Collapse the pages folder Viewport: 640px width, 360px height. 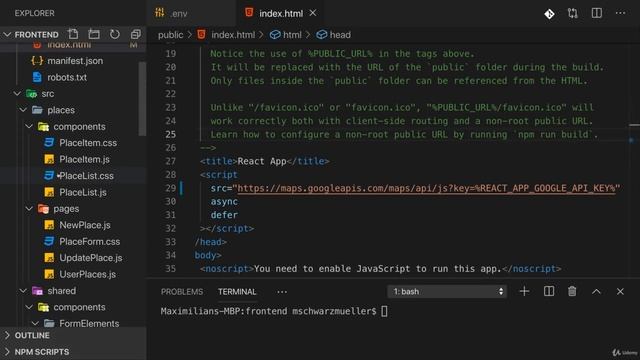[29, 209]
